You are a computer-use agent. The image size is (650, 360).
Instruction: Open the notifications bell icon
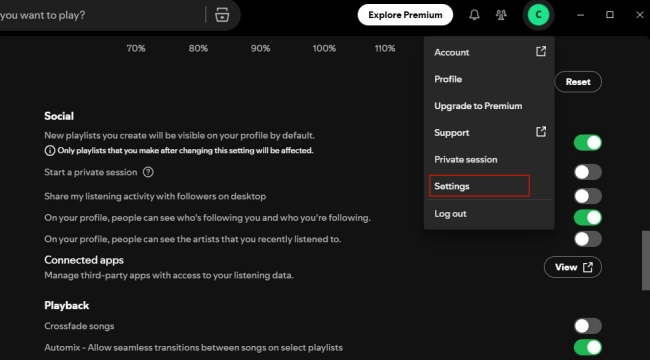[x=474, y=15]
